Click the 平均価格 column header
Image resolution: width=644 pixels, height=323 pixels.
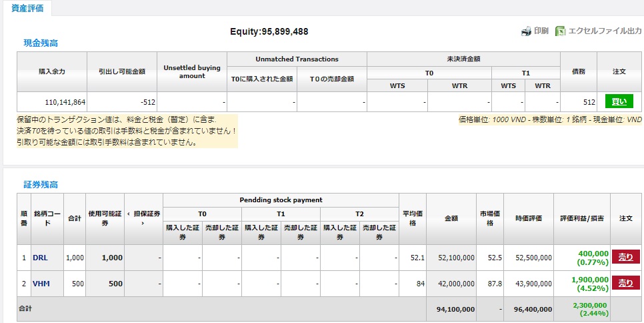pyautogui.click(x=412, y=218)
